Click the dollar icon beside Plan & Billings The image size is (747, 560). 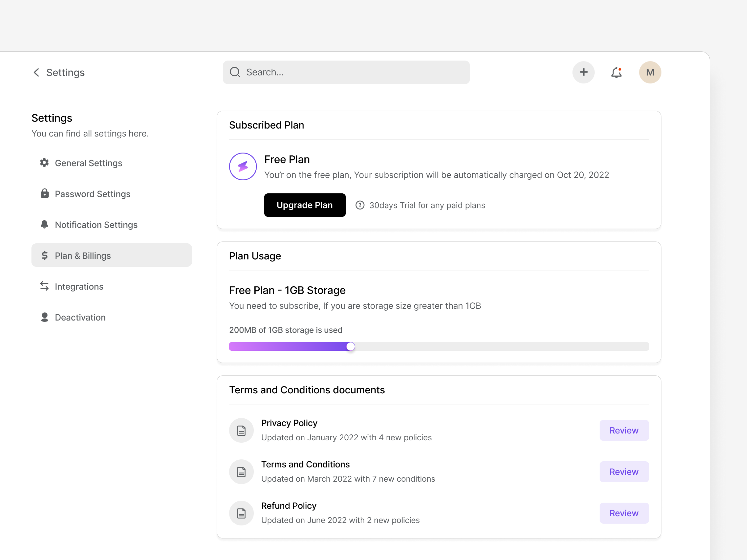tap(45, 255)
